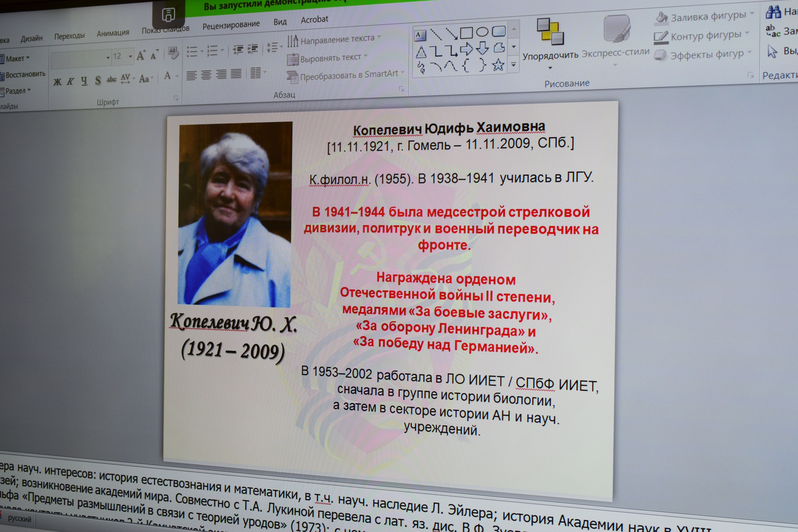
Task: Toggle italic (К) formatting
Action: coord(70,81)
